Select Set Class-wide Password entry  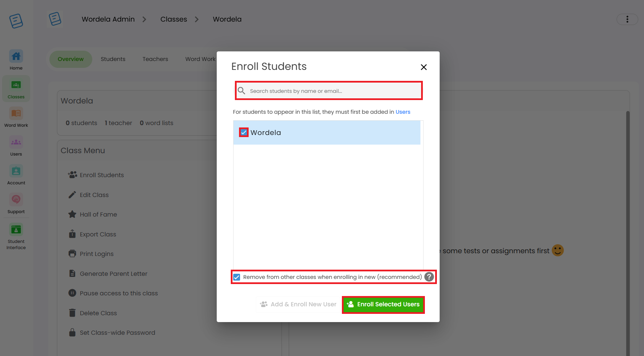coord(112,333)
